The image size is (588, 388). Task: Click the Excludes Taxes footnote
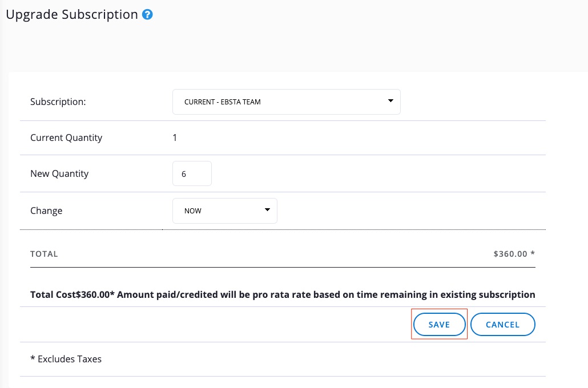click(x=66, y=359)
